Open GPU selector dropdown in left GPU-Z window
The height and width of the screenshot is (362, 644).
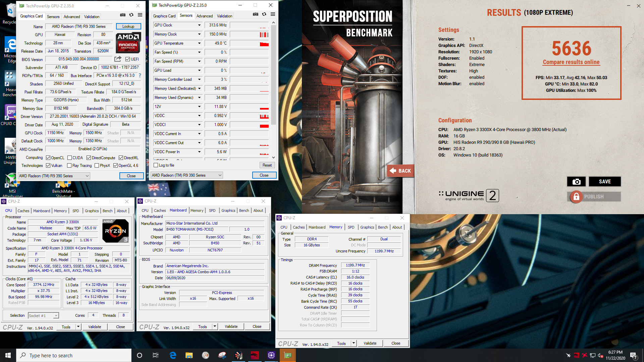54,176
